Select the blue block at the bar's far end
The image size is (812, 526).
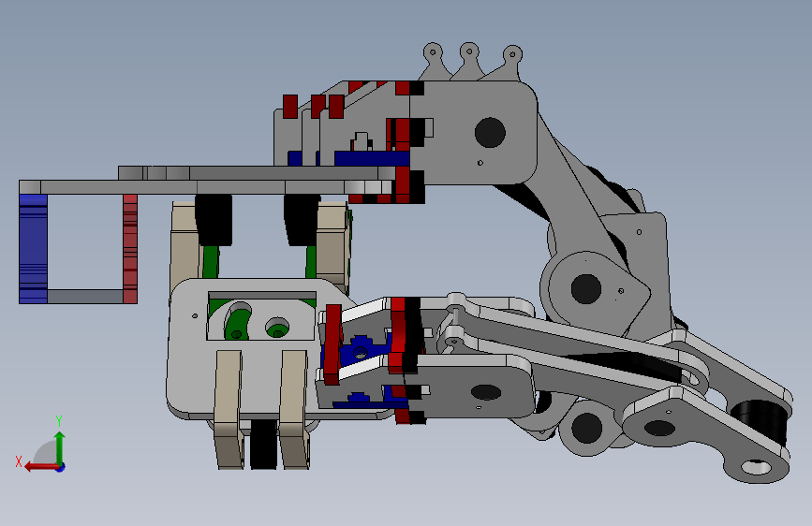(x=33, y=249)
